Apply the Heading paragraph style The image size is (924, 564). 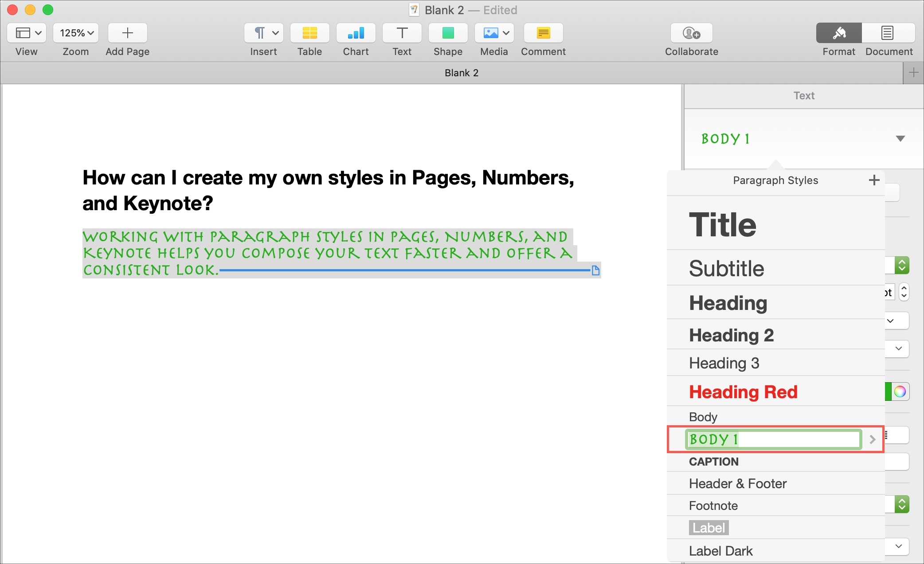coord(776,302)
